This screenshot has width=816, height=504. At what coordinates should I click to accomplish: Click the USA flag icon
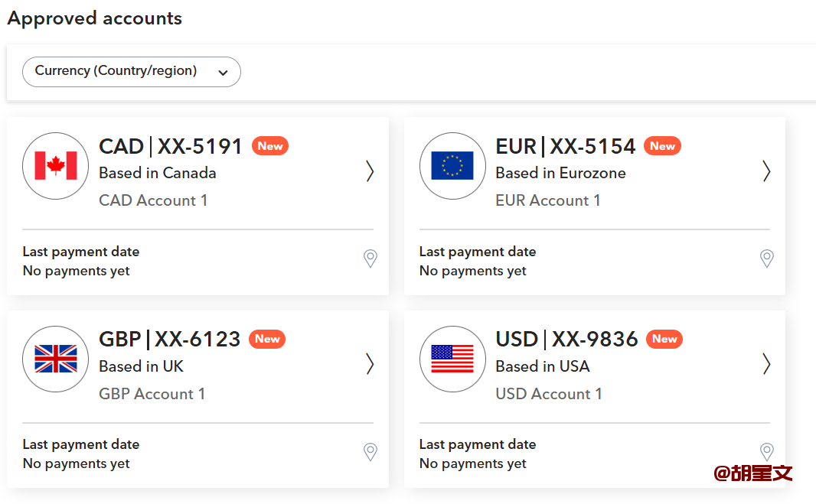pyautogui.click(x=452, y=359)
